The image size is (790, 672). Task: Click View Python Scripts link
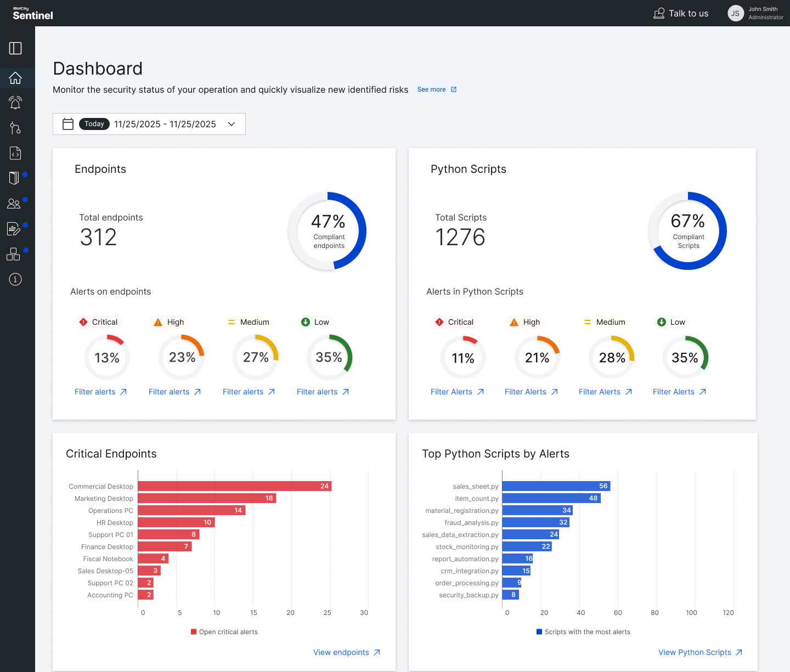pyautogui.click(x=695, y=652)
